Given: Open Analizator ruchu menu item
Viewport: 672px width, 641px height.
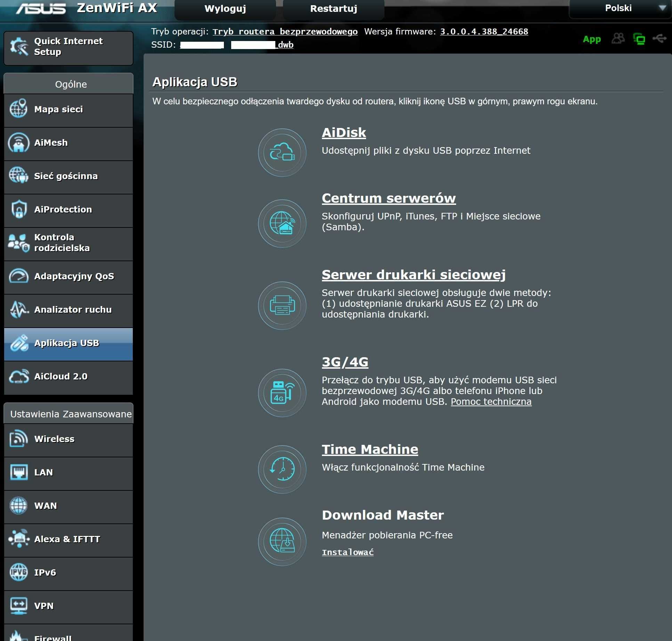Looking at the screenshot, I should pos(68,311).
